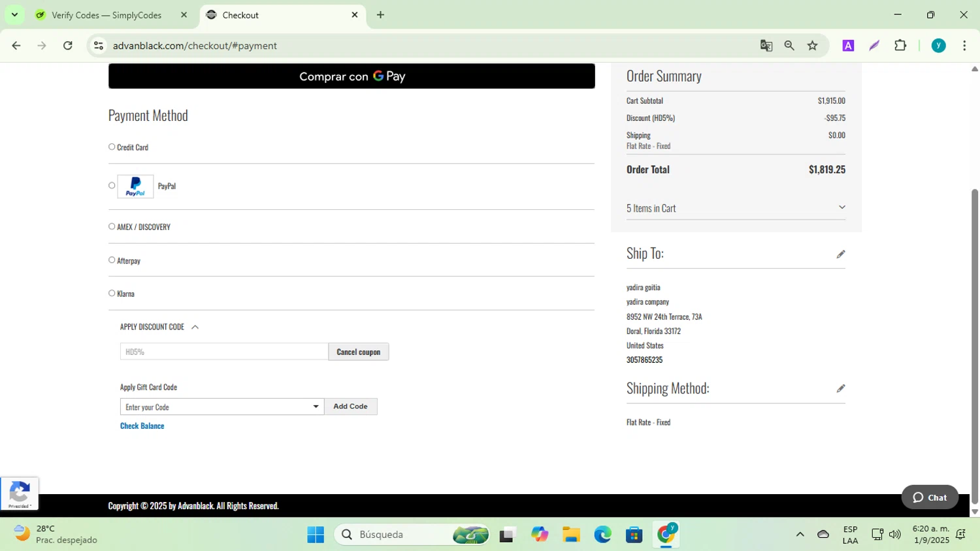This screenshot has height=551, width=980.
Task: Show hidden system tray icons
Action: tap(800, 535)
